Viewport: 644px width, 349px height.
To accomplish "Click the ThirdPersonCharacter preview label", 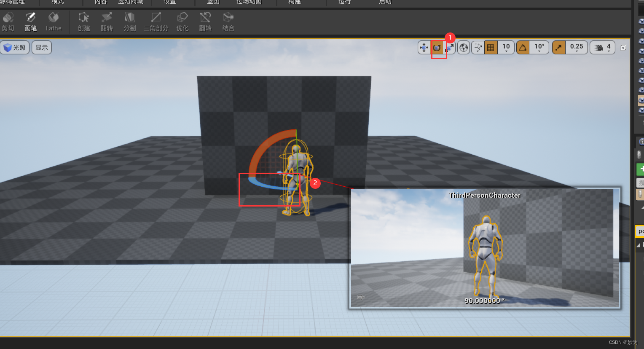I will [x=485, y=195].
